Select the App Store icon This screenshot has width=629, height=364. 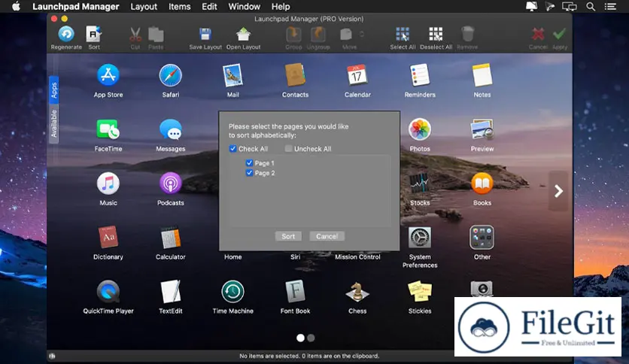coord(108,75)
